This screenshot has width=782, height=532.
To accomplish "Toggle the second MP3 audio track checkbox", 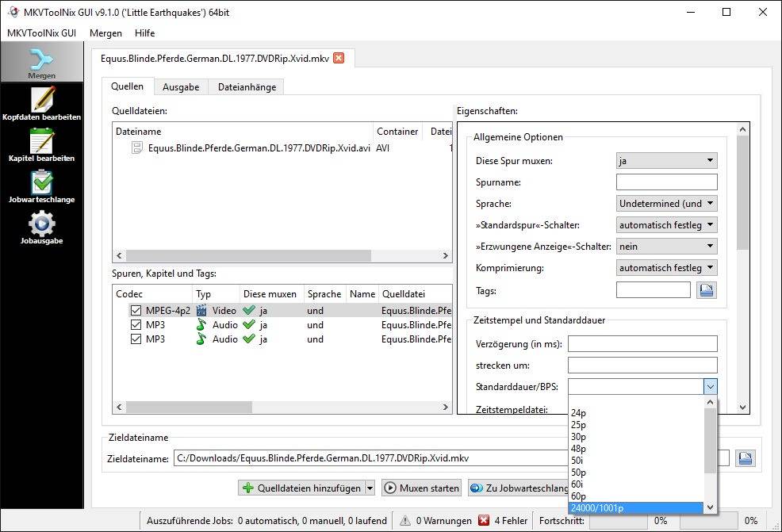I will (136, 339).
